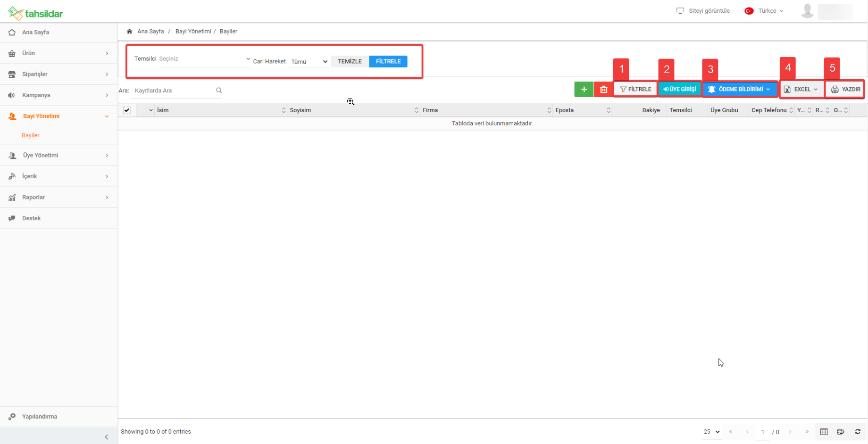Click the tahsildar logo

pyautogui.click(x=35, y=13)
